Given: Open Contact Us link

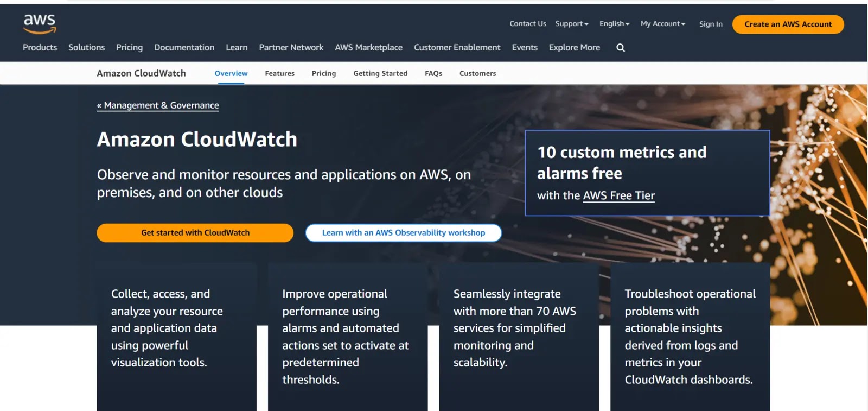Looking at the screenshot, I should click(x=528, y=24).
